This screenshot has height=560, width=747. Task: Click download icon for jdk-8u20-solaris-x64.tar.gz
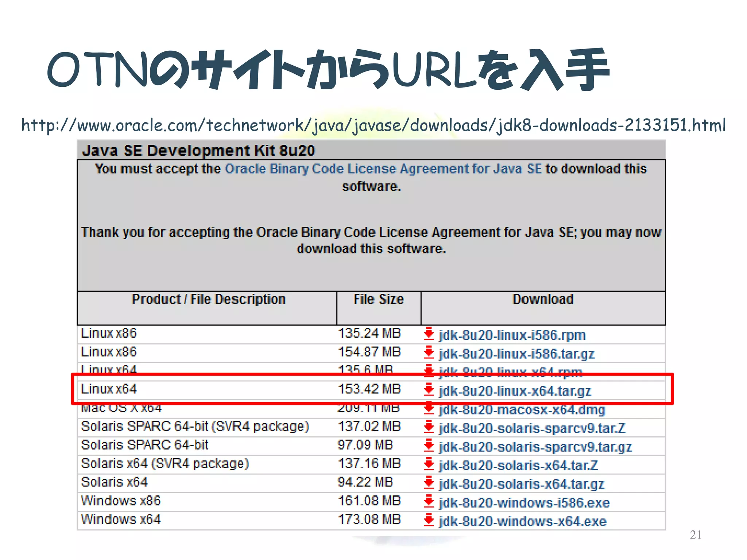(x=429, y=482)
